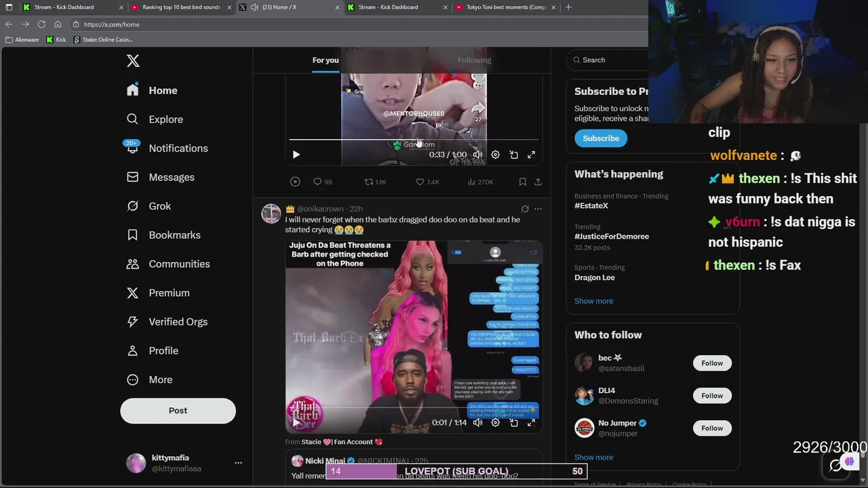
Task: Share the top post
Action: (x=538, y=182)
